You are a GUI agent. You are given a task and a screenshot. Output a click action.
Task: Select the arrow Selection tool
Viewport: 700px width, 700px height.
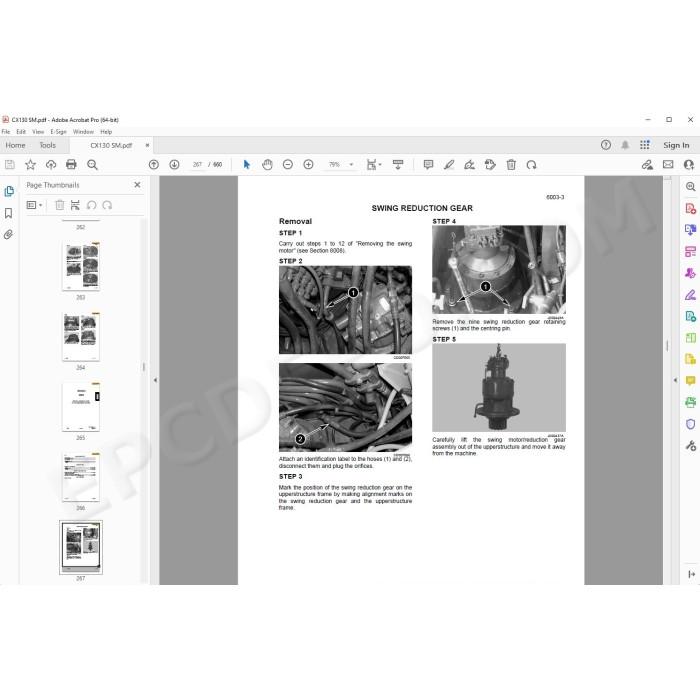point(246,165)
